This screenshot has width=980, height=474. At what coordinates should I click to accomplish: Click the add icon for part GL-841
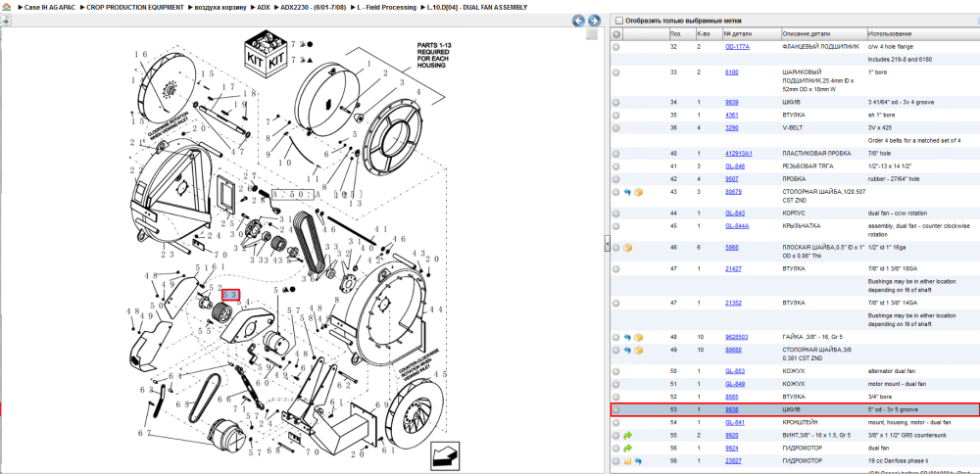point(616,423)
